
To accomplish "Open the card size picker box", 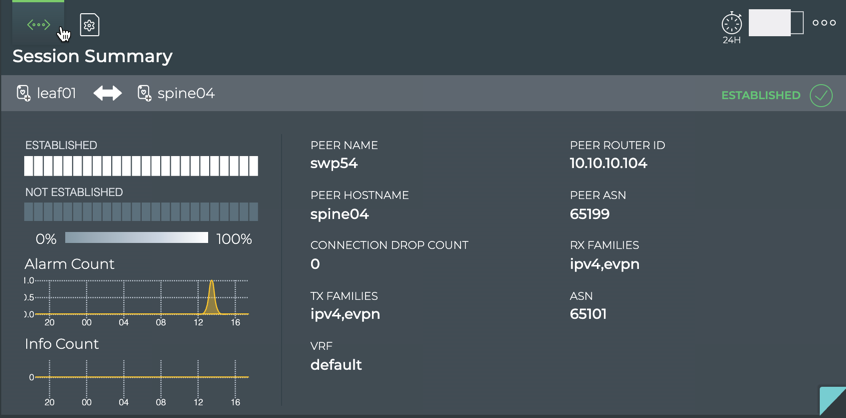I will point(776,23).
